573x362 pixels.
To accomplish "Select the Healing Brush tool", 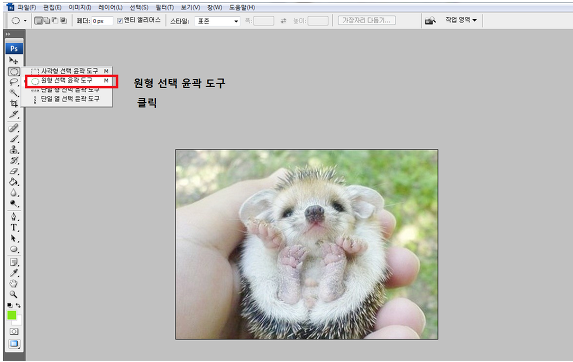I will (14, 127).
